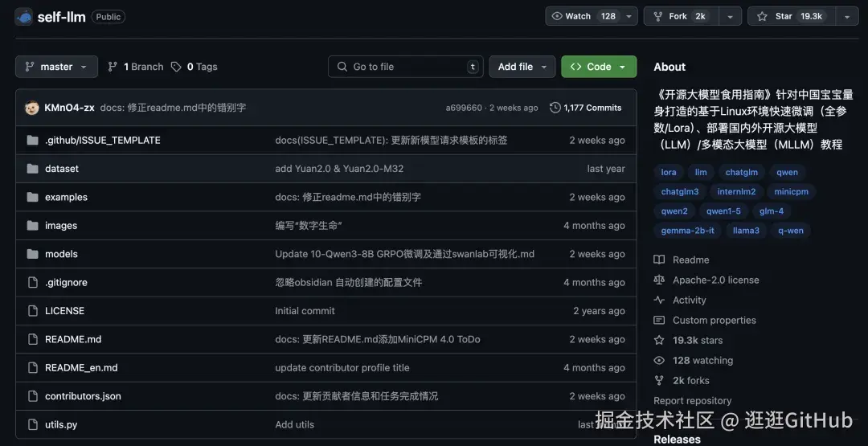The height and width of the screenshot is (446, 868).
Task: Select the chatglm3 topic tag
Action: pos(680,192)
